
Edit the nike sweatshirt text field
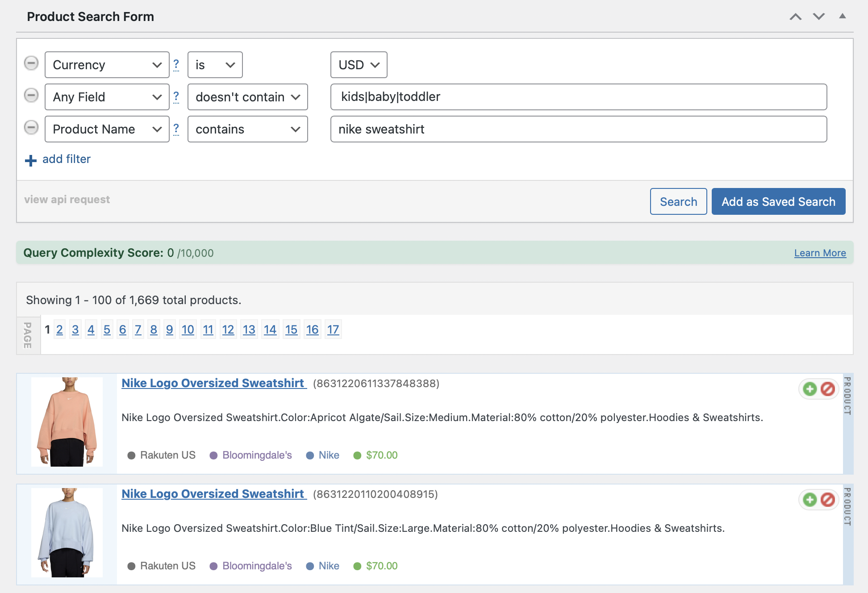[579, 129]
